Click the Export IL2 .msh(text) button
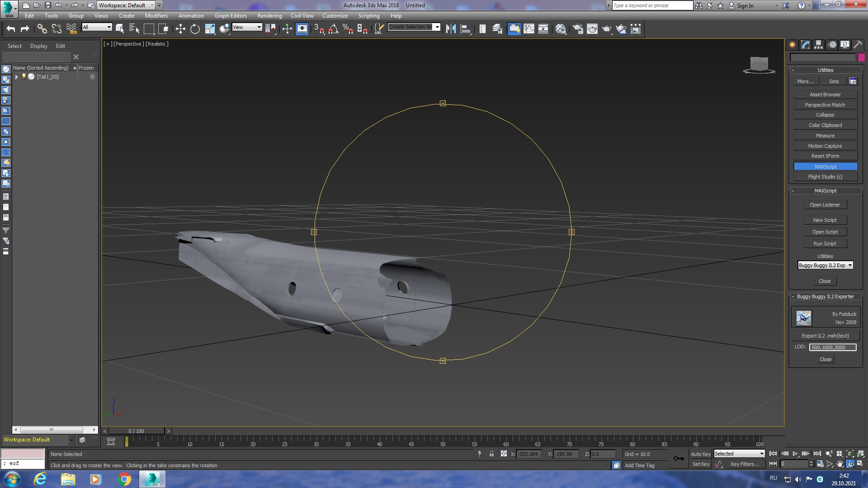The image size is (868, 488). tap(825, 336)
